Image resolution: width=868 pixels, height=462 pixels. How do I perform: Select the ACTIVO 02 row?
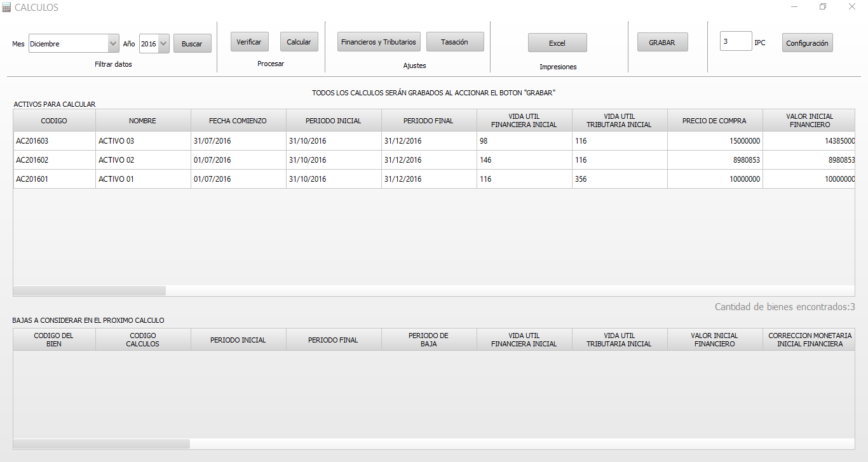pos(143,160)
